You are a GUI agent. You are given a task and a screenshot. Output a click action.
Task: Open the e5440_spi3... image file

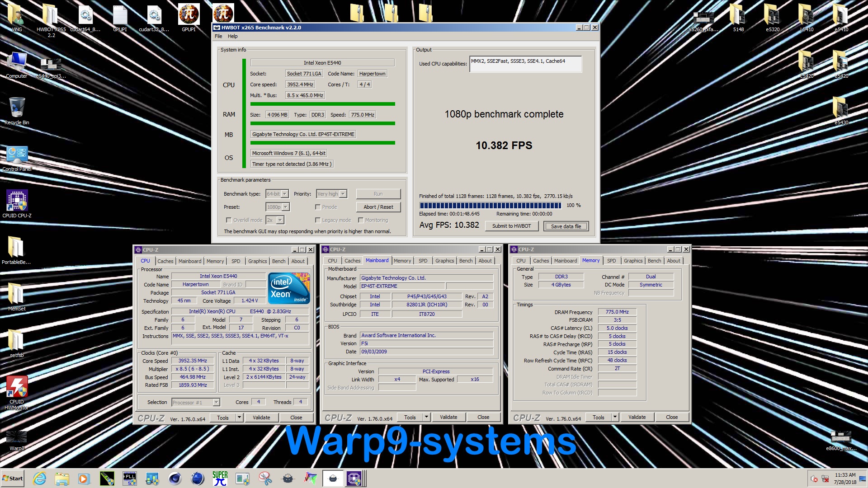[x=51, y=68]
